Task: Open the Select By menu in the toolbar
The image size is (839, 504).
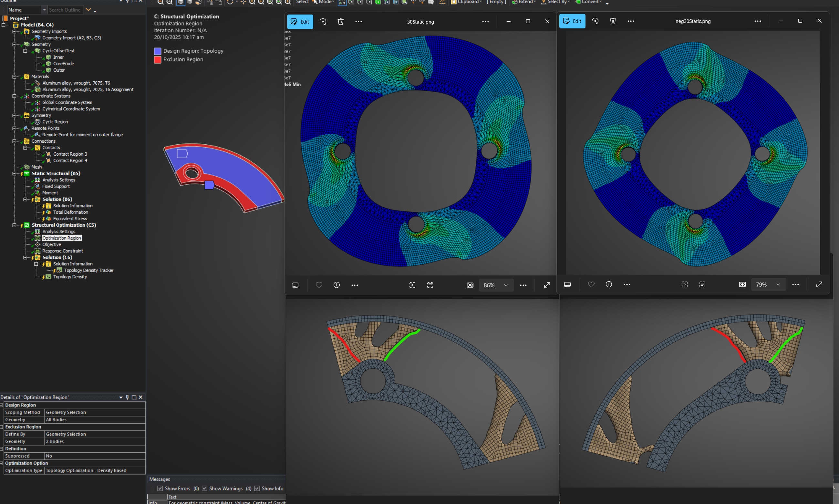Action: 557,2
